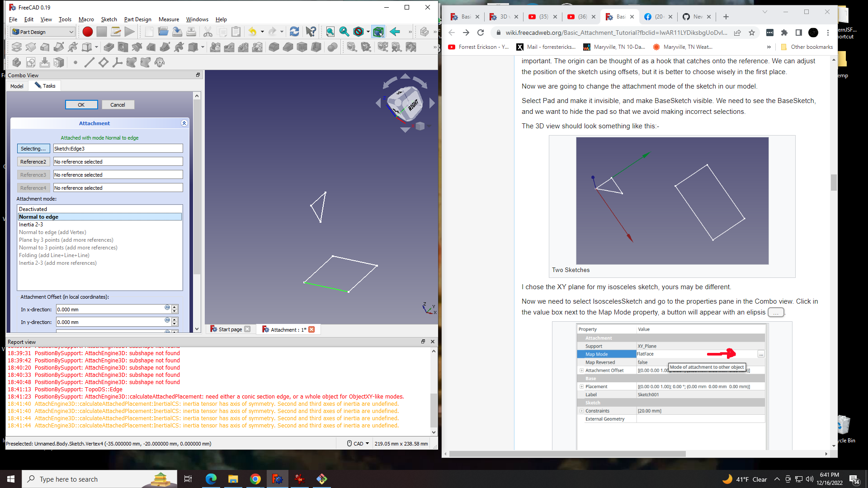Select the Pad tool

(17, 47)
